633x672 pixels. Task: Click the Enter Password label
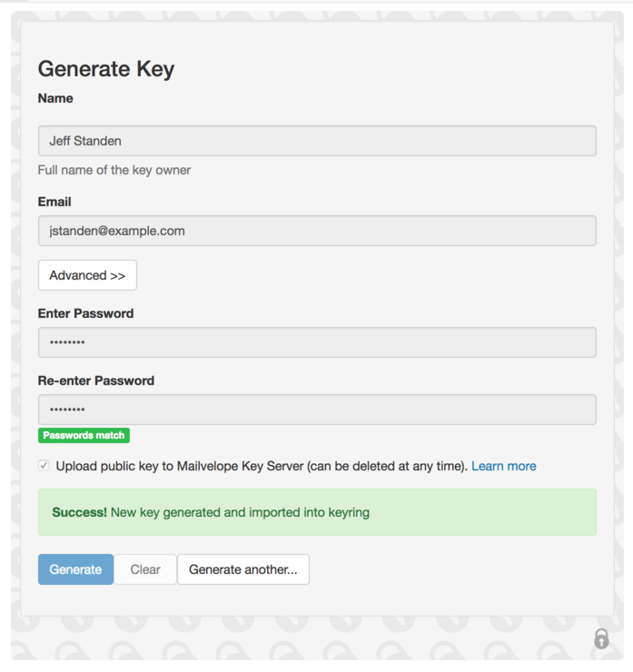pos(85,313)
